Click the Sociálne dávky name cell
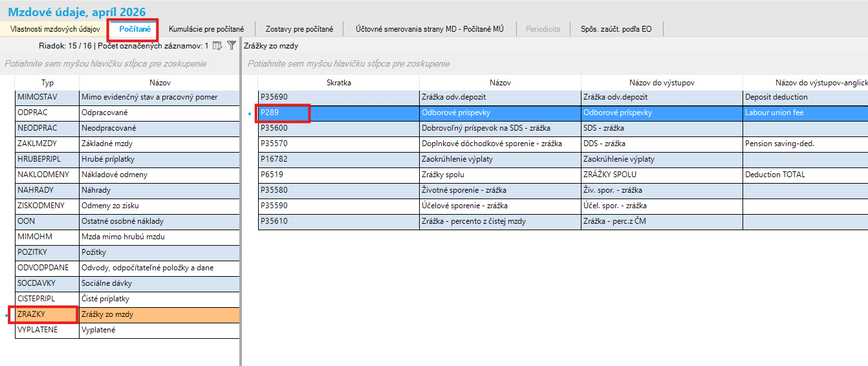This screenshot has height=366, width=868. click(x=160, y=284)
